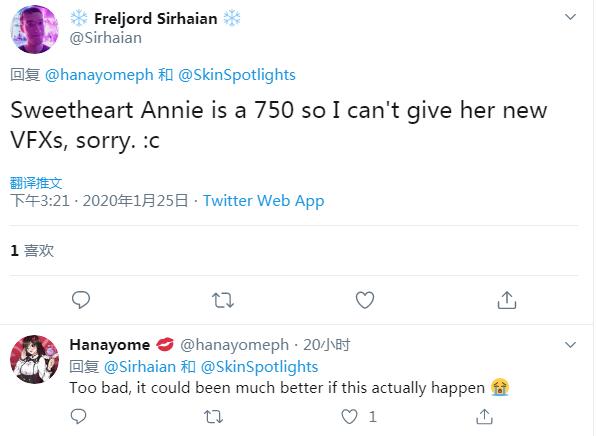This screenshot has height=436, width=596.
Task: Retweet Hanayome's reply
Action: (x=214, y=417)
